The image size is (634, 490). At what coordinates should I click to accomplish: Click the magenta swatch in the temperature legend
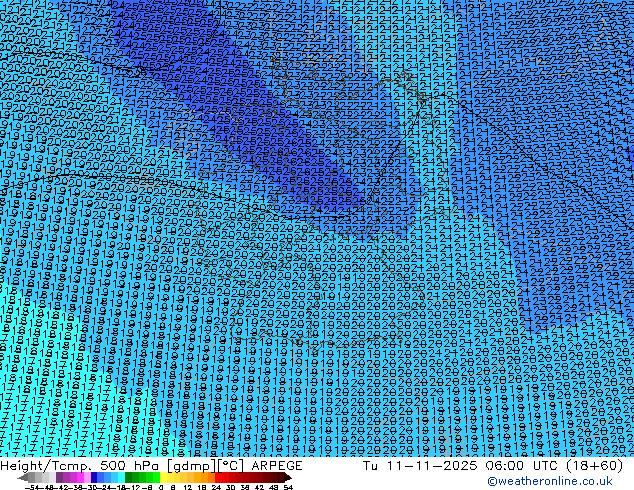click(x=80, y=478)
